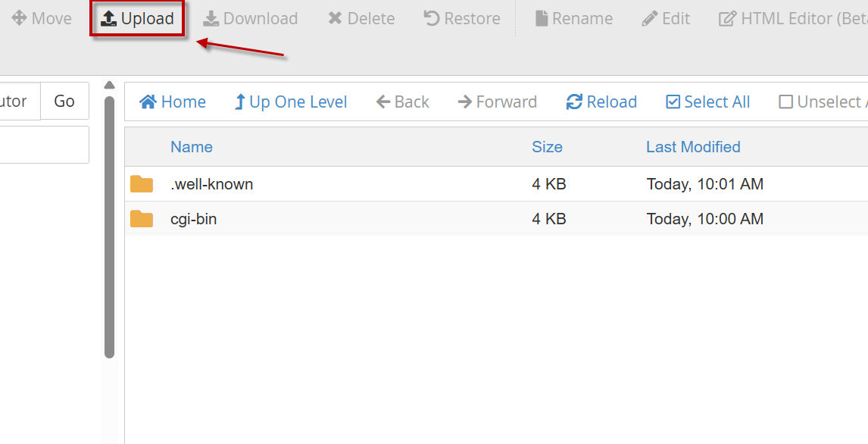
Task: Check Select All files
Action: (707, 102)
